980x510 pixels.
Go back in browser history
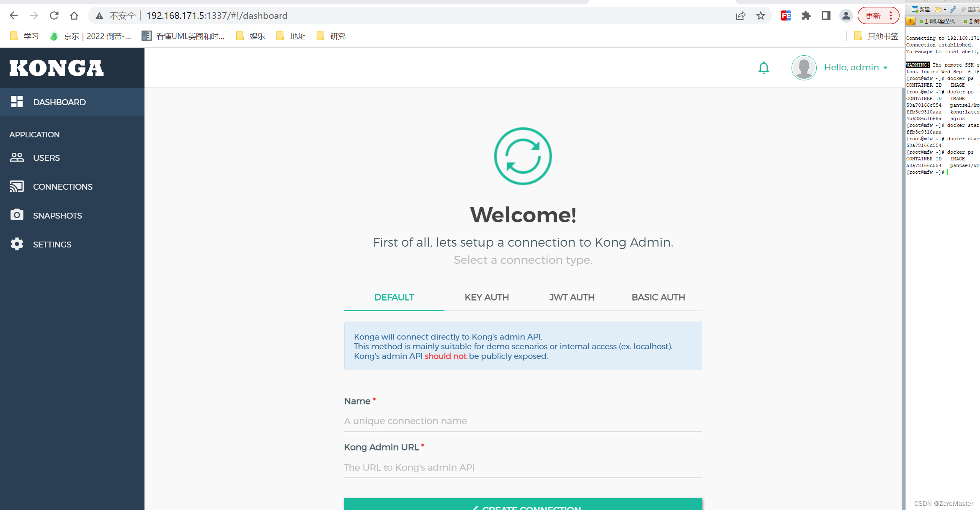(14, 15)
